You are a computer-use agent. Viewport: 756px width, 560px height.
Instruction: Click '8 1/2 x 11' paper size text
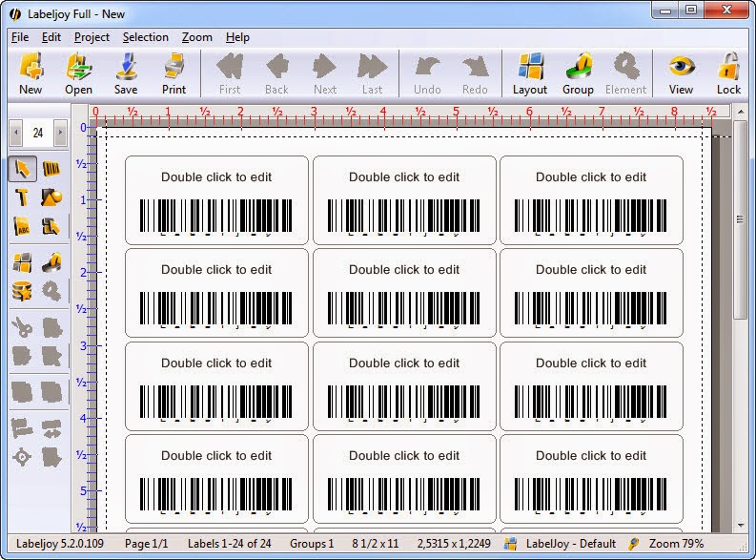click(x=375, y=544)
